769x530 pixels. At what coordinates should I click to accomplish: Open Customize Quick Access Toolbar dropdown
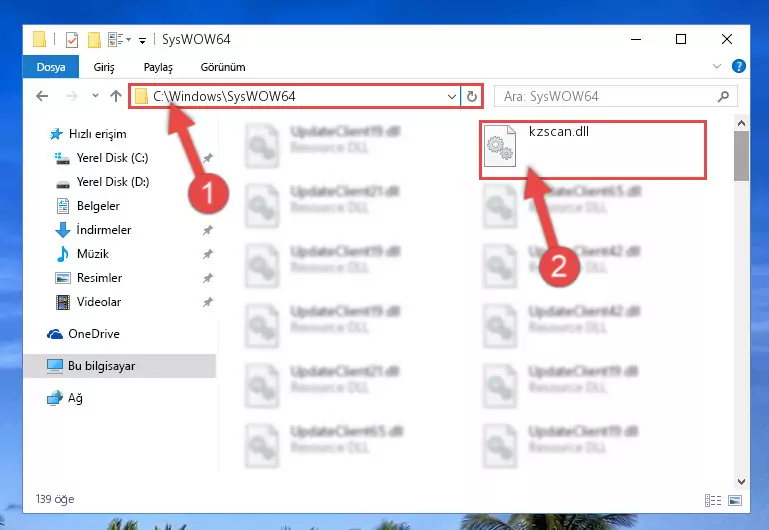tap(142, 41)
